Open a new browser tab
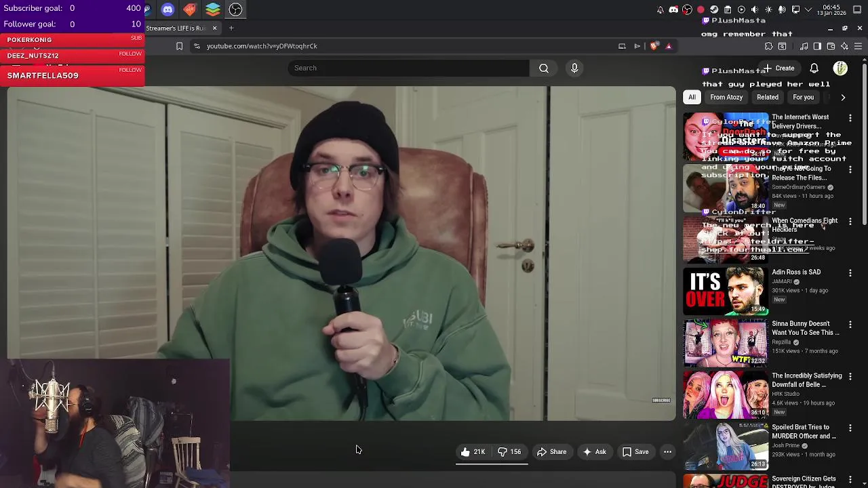 point(231,28)
